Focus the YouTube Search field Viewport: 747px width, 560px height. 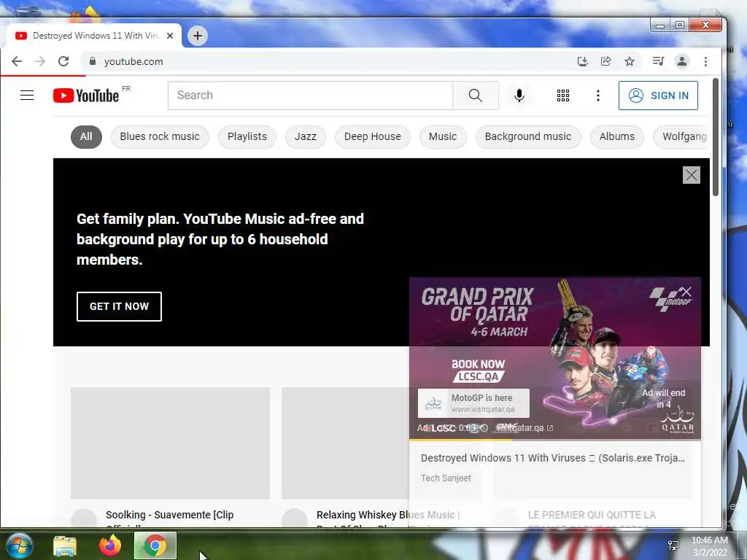tap(310, 96)
